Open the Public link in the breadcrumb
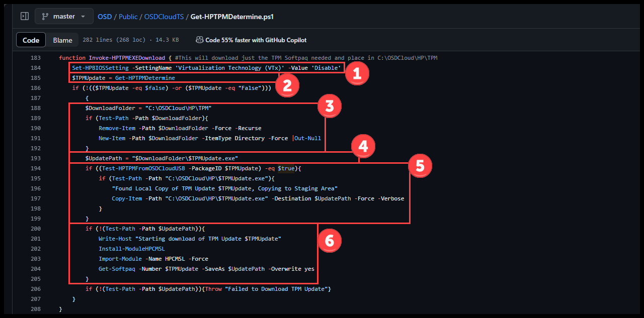Screen dimensions: 644x318 pyautogui.click(x=128, y=16)
